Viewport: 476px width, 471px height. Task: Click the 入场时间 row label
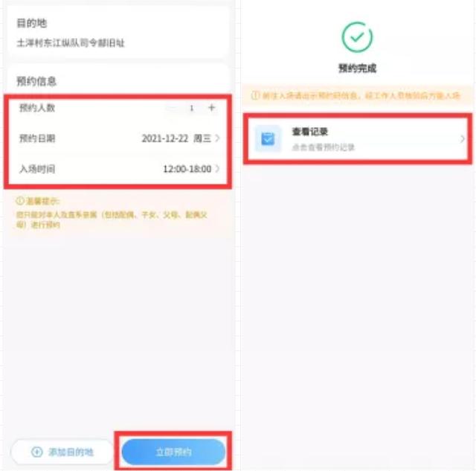37,169
